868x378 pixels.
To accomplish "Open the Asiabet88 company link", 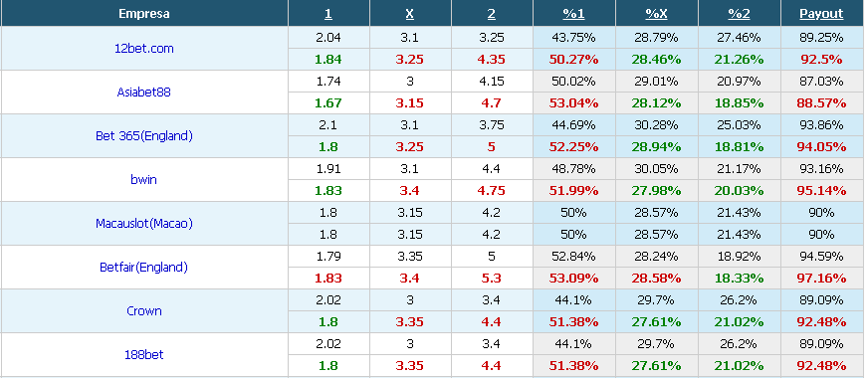I will (144, 92).
